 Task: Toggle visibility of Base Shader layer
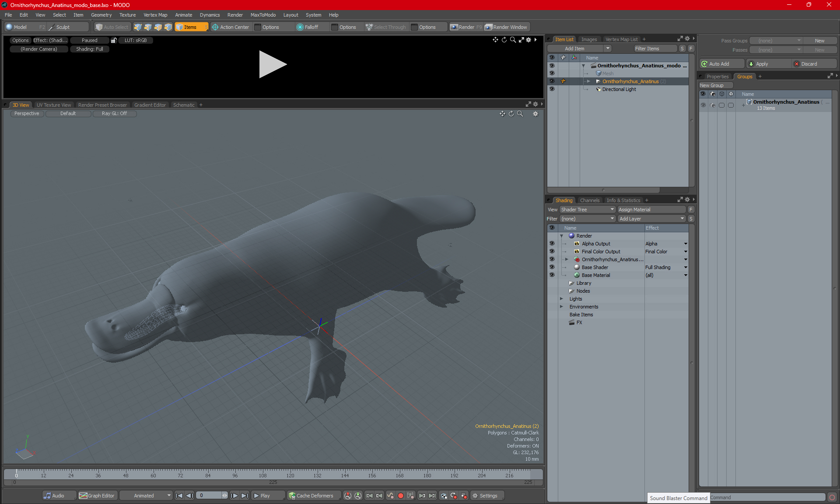tap(552, 267)
